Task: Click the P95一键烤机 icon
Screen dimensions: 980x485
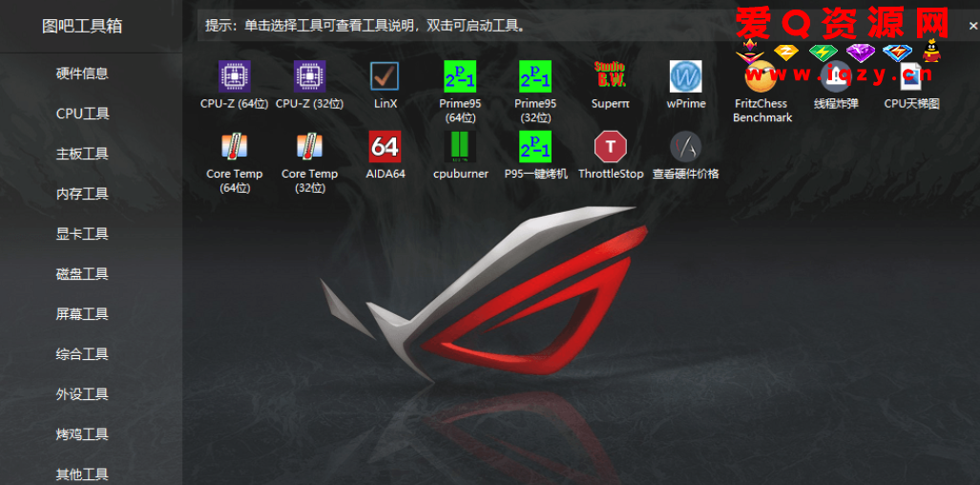Action: click(535, 146)
